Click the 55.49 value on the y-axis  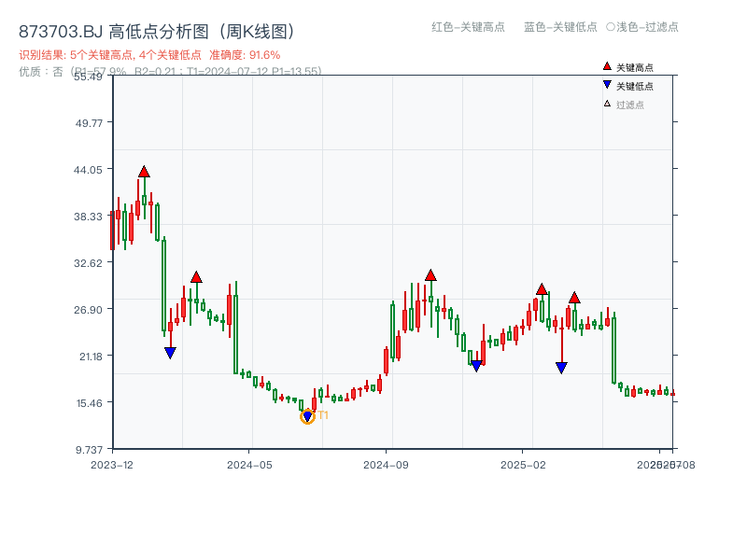pos(86,78)
